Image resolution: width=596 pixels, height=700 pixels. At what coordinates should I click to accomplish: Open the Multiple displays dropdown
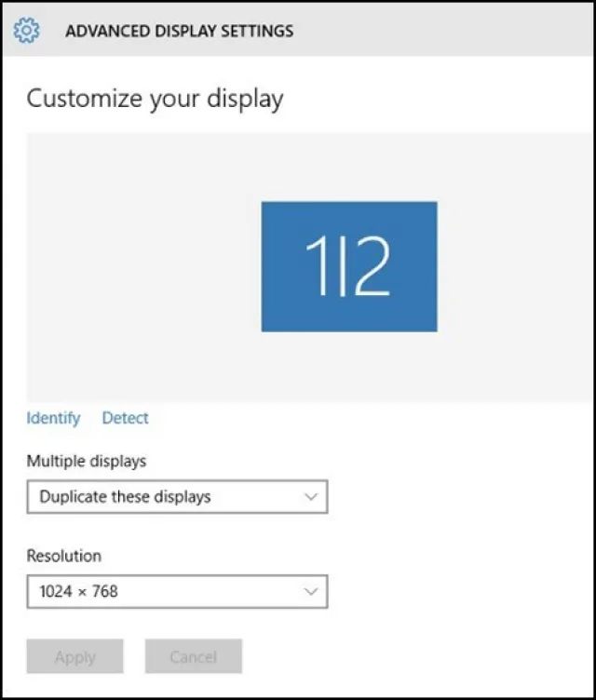[x=177, y=496]
